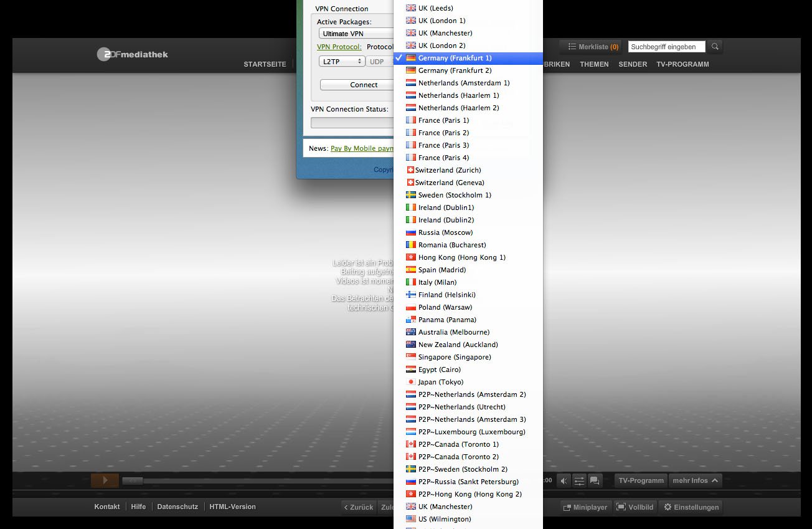
Task: Pick France (Paris 3) server
Action: tap(468, 145)
